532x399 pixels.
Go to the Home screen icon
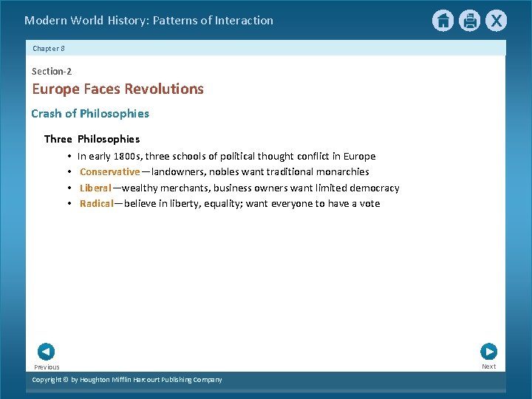pyautogui.click(x=443, y=21)
